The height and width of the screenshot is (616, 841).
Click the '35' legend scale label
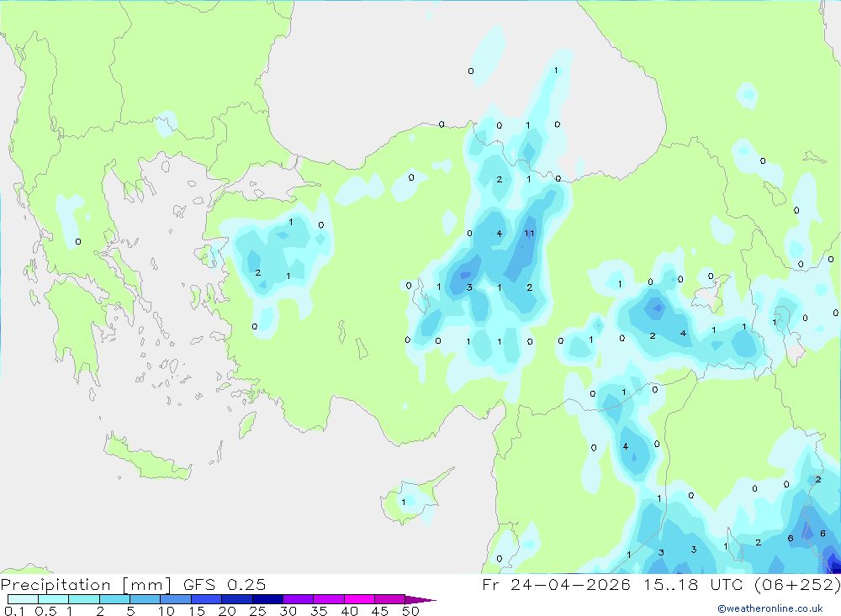point(319,611)
